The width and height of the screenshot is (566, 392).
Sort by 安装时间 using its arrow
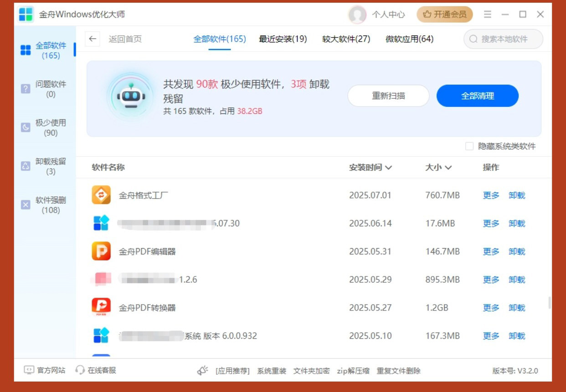click(x=388, y=168)
